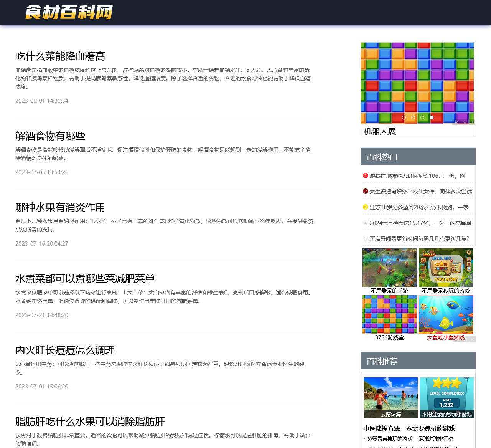The height and width of the screenshot is (448, 491).
Task: Click the thumbnail above 3733游戏盒
Action: pos(389,314)
